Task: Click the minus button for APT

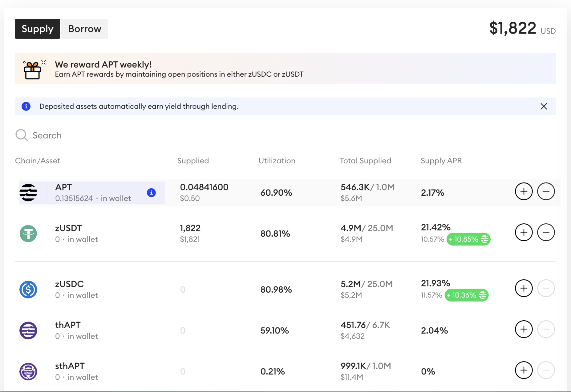Action: 546,191
